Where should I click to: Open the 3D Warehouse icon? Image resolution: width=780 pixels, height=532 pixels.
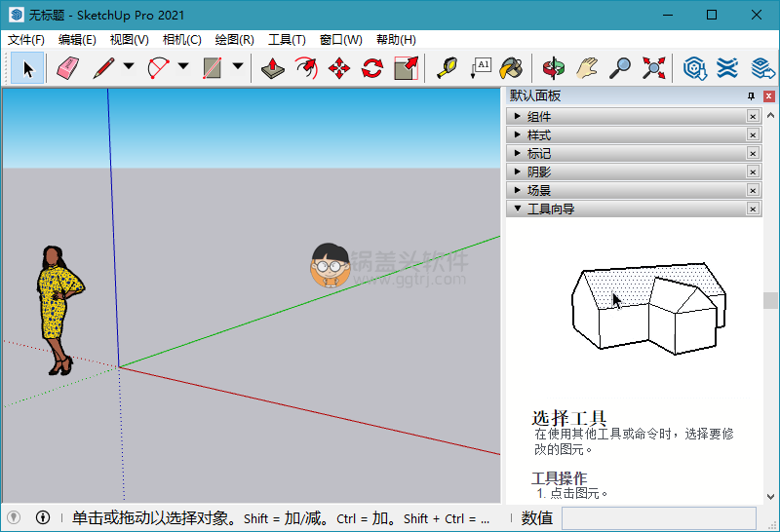695,68
